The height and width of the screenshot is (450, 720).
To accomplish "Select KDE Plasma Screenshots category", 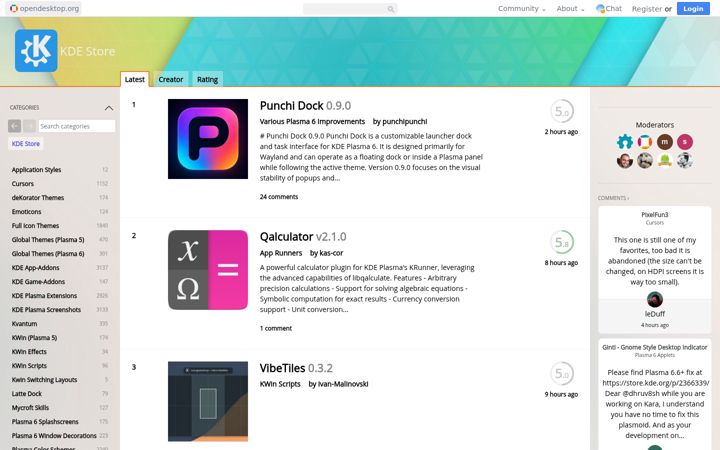I will point(46,309).
